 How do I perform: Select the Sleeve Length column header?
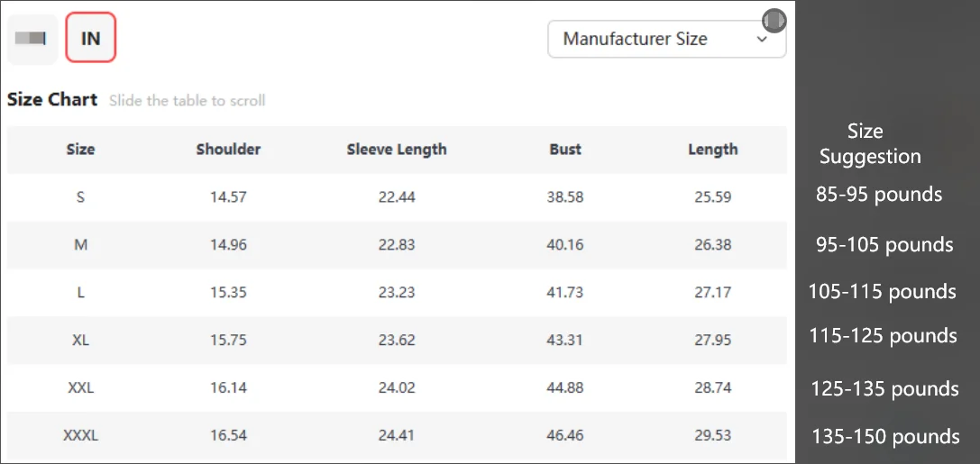pos(397,150)
